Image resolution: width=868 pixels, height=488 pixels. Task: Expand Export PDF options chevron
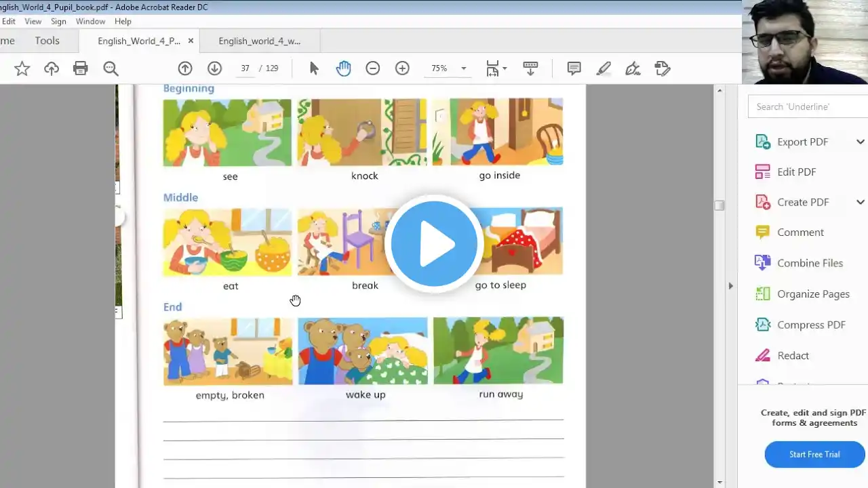tap(861, 142)
